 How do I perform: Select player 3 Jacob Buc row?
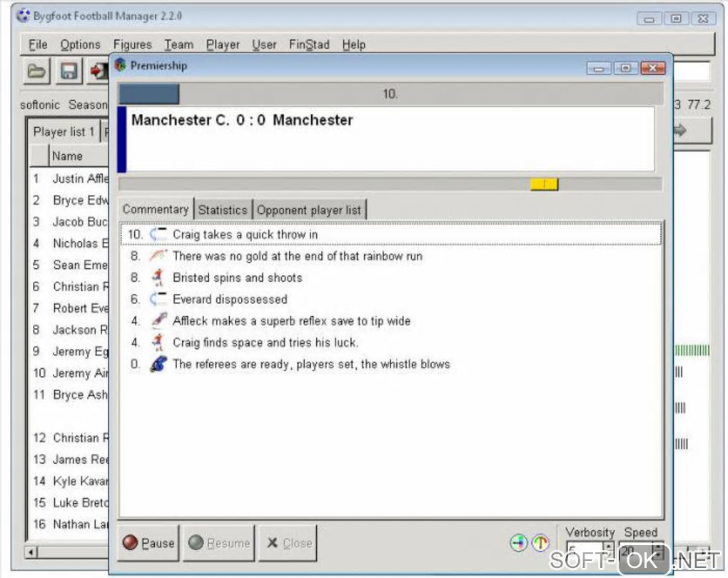coord(70,221)
